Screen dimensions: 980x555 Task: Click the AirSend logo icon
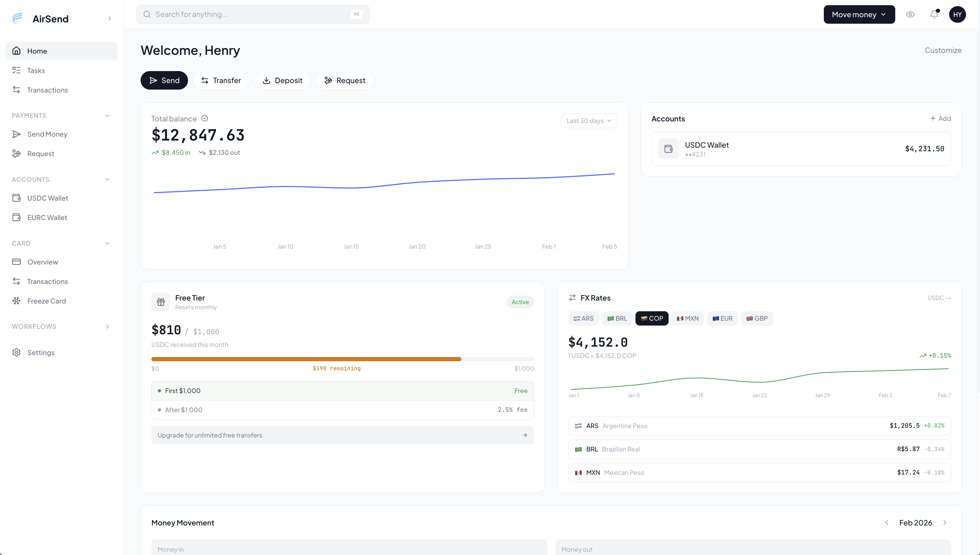pyautogui.click(x=17, y=18)
